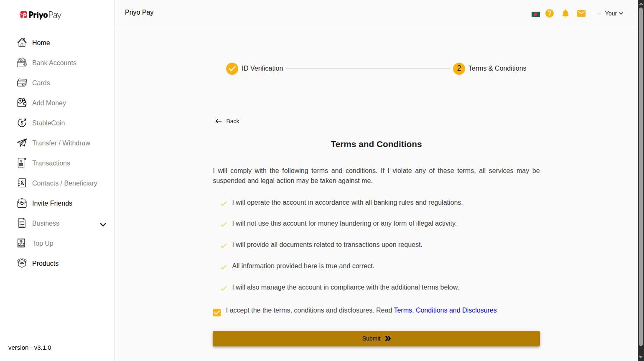The image size is (644, 361).
Task: Go Back to the previous step
Action: pos(227,121)
